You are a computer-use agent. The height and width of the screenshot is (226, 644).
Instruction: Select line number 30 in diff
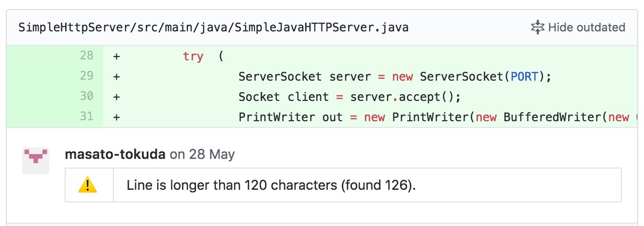coord(87,96)
